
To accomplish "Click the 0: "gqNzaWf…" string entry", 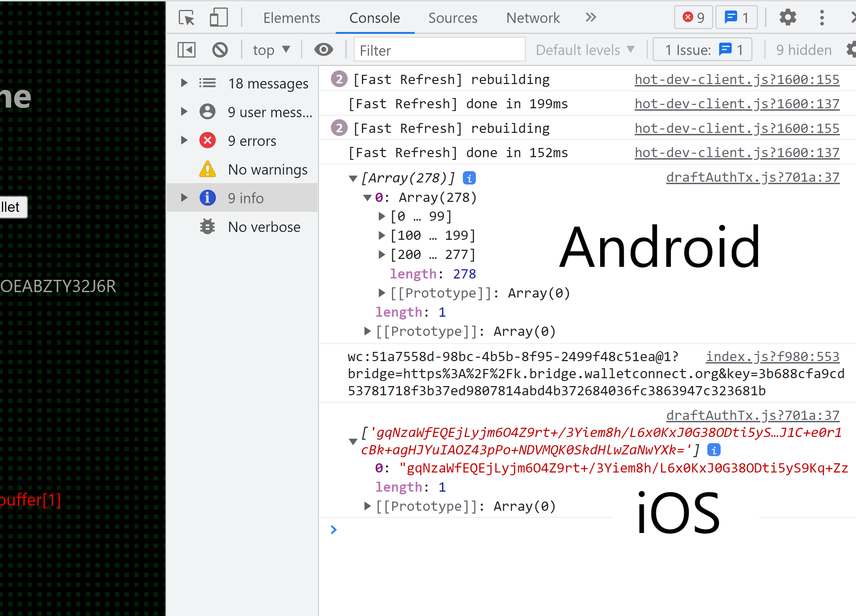I will pyautogui.click(x=611, y=468).
